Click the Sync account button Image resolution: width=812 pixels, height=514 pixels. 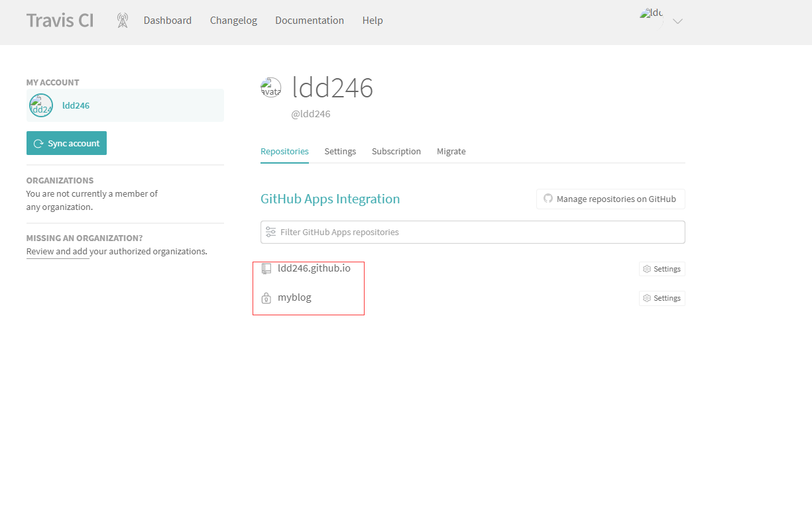(66, 143)
